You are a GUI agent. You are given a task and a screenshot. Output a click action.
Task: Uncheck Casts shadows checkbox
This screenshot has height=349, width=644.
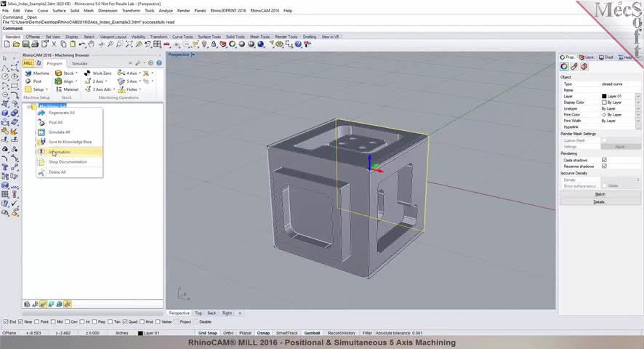(604, 160)
